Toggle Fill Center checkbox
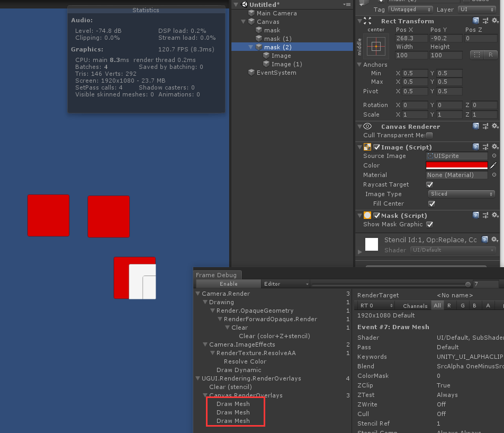Viewport: 504px width, 433px height. click(x=431, y=204)
